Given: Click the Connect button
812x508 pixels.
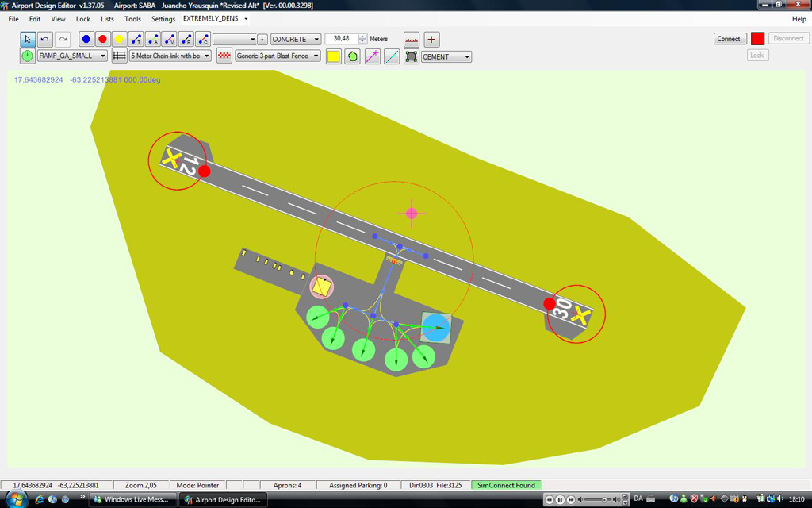Looking at the screenshot, I should pos(728,39).
